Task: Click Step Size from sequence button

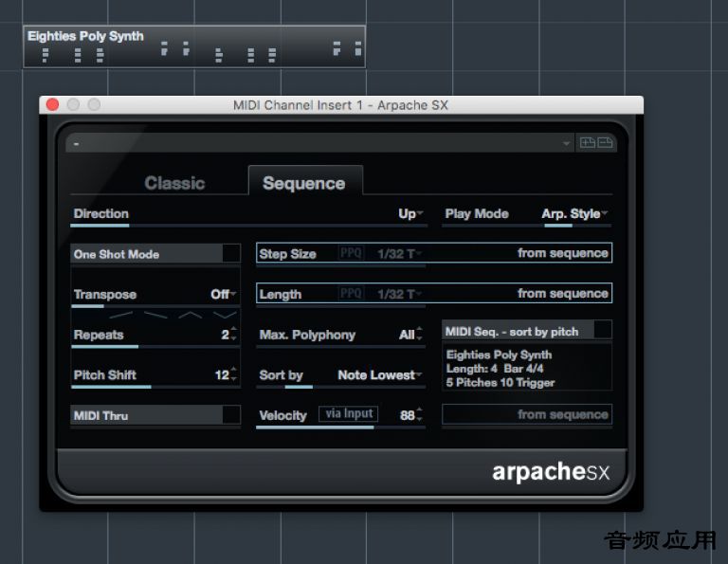Action: click(563, 253)
